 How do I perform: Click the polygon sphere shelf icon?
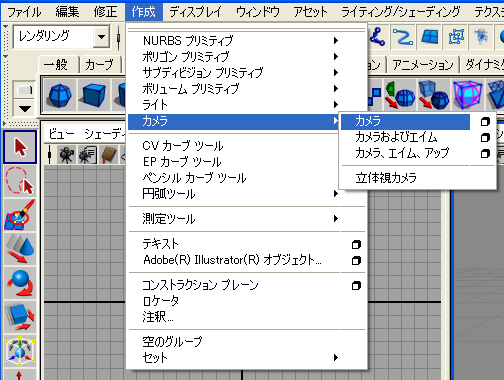pyautogui.click(x=60, y=95)
